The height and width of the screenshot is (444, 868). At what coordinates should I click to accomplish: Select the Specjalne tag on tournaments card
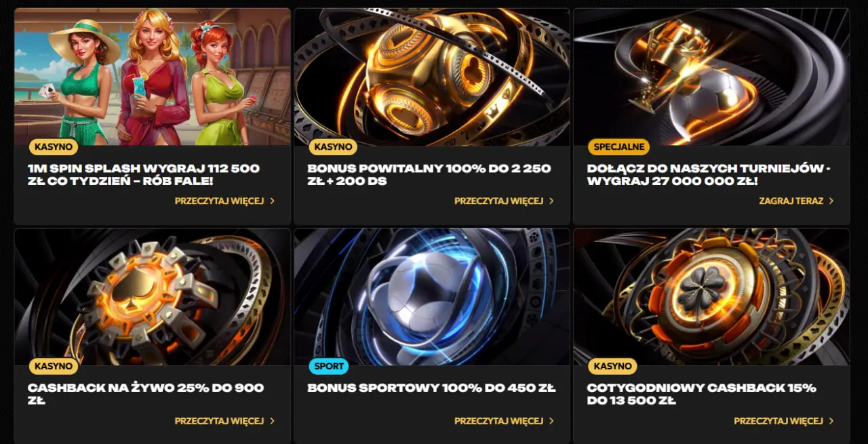(618, 146)
